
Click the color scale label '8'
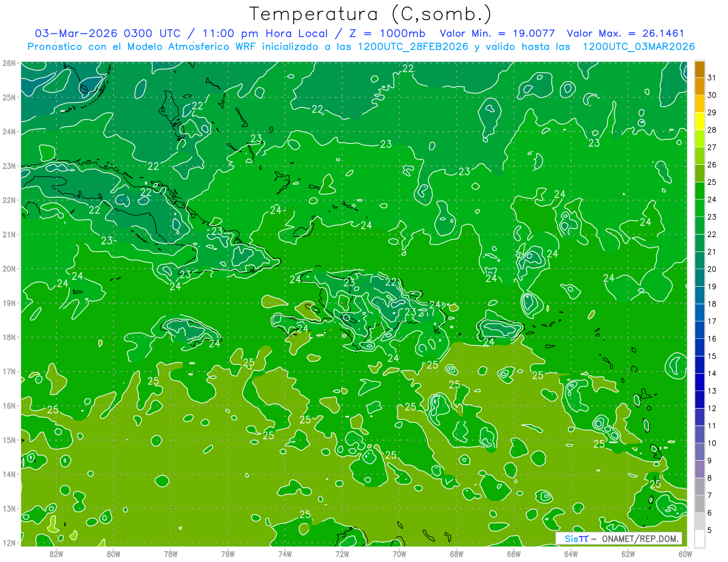(x=710, y=478)
